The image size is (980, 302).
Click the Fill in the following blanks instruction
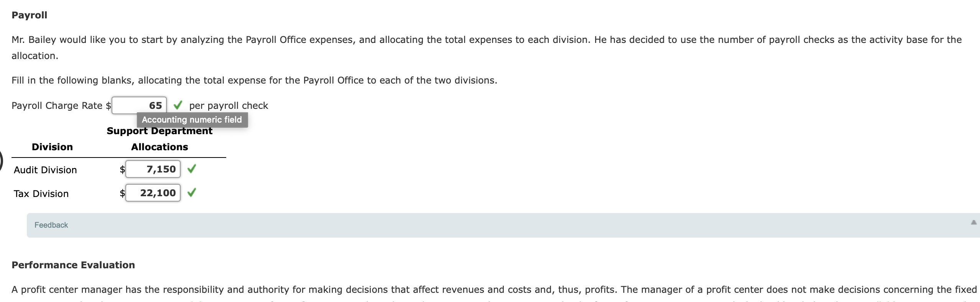(x=254, y=80)
